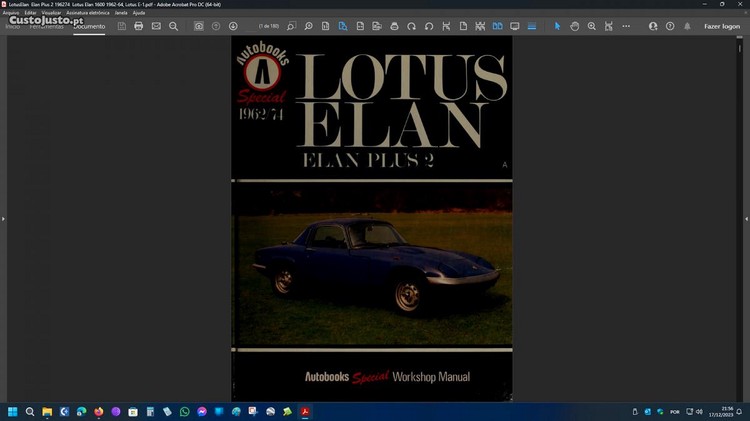This screenshot has height=421, width=750.
Task: Click the notifications bell icon
Action: [x=686, y=26]
